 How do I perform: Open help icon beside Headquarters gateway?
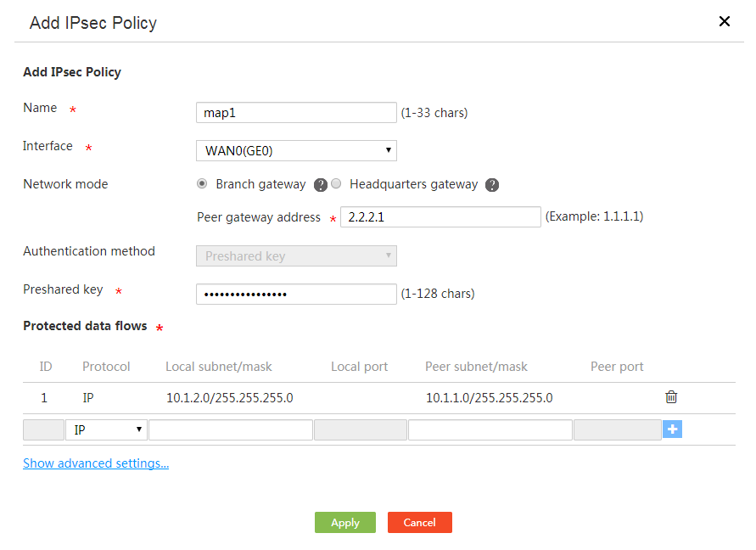coord(492,185)
